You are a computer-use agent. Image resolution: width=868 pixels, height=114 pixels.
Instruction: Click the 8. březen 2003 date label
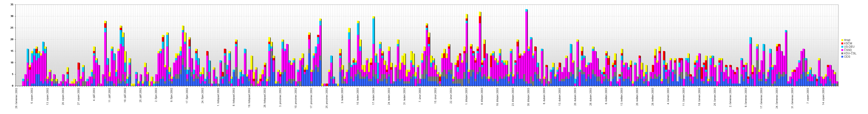(482, 96)
